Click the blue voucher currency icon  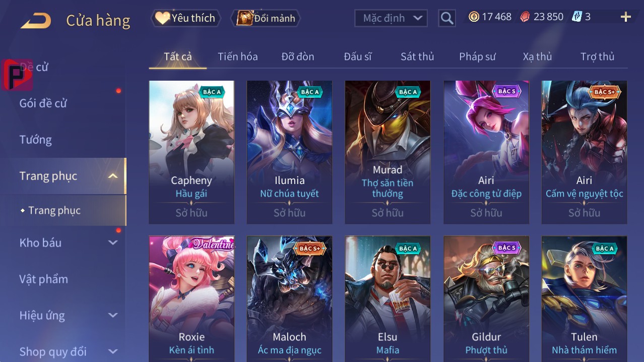(577, 17)
